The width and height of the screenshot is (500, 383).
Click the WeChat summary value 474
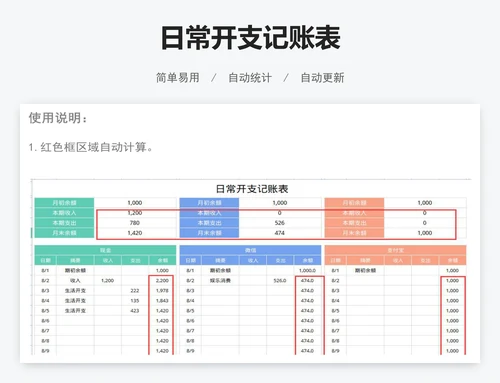coord(280,233)
